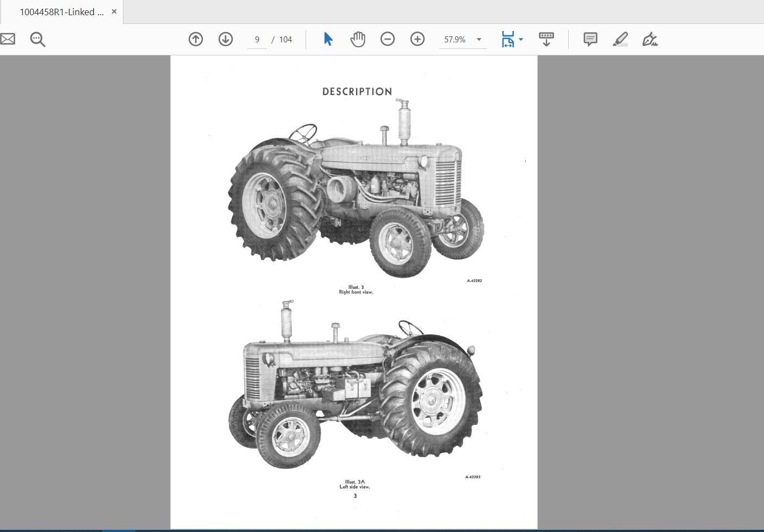Click the right front view tractor illustration
The height and width of the screenshot is (532, 764).
coord(356,188)
